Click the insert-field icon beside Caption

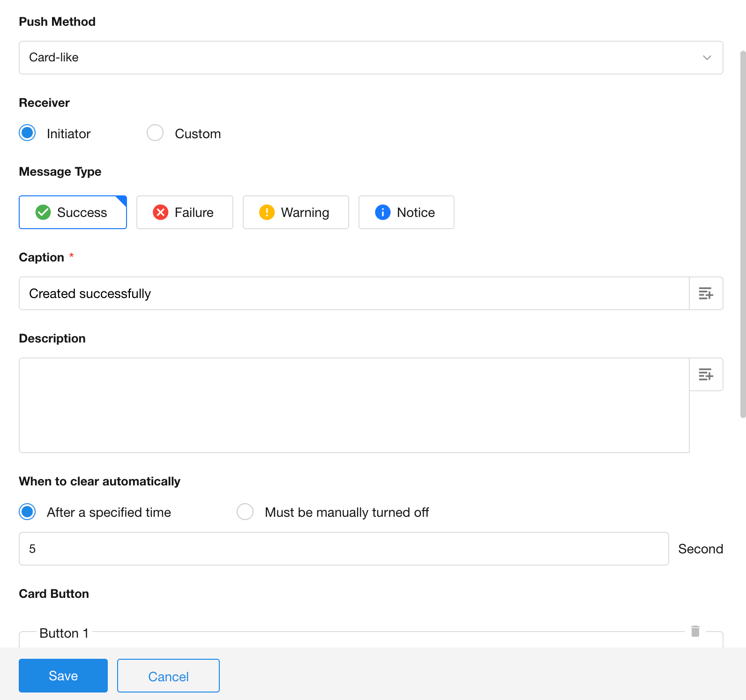(x=706, y=293)
